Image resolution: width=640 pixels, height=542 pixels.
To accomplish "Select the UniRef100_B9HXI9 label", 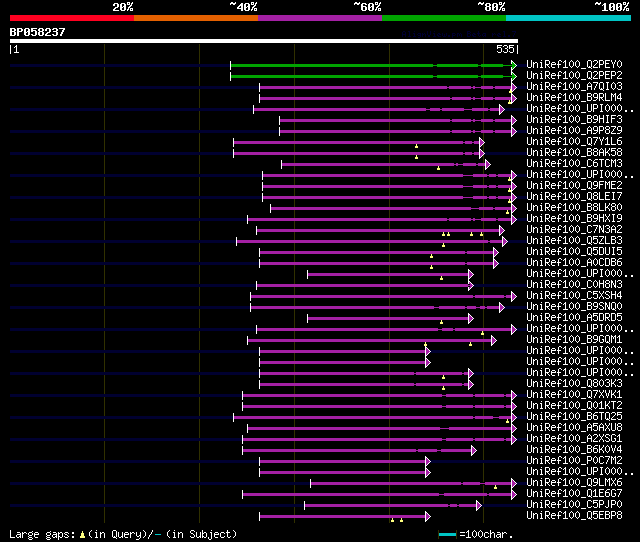I will pos(574,219).
